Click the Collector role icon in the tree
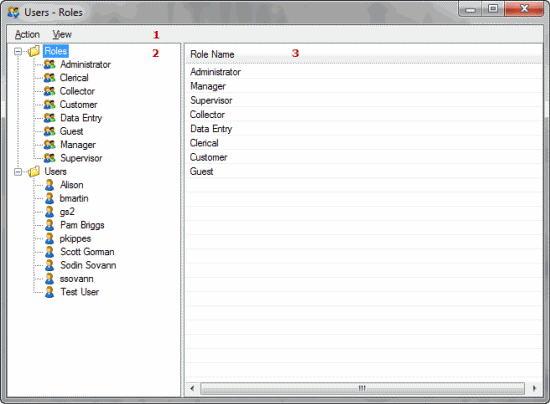 click(x=50, y=91)
